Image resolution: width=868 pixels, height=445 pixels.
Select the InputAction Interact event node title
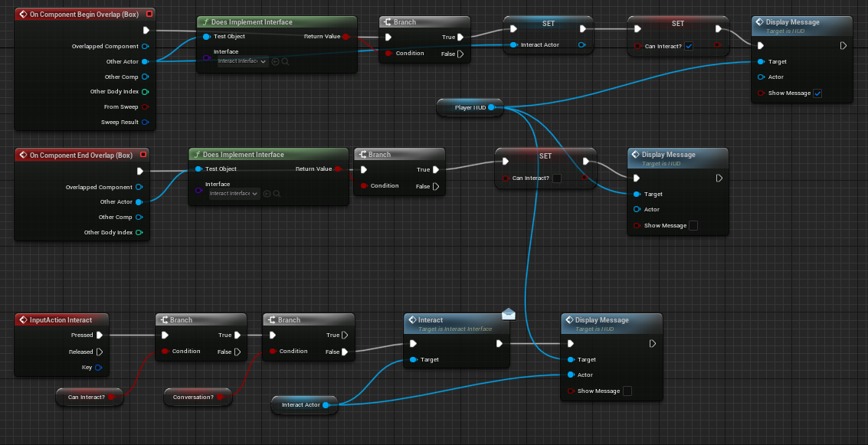(61, 320)
